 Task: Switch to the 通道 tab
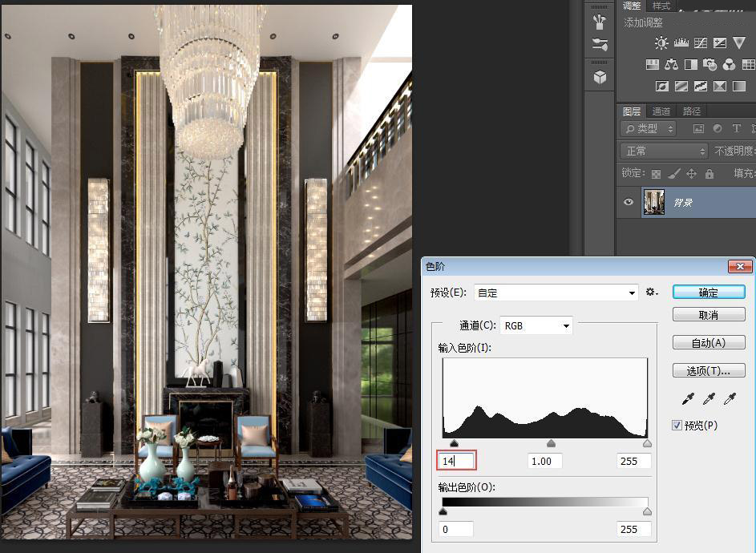(x=661, y=111)
